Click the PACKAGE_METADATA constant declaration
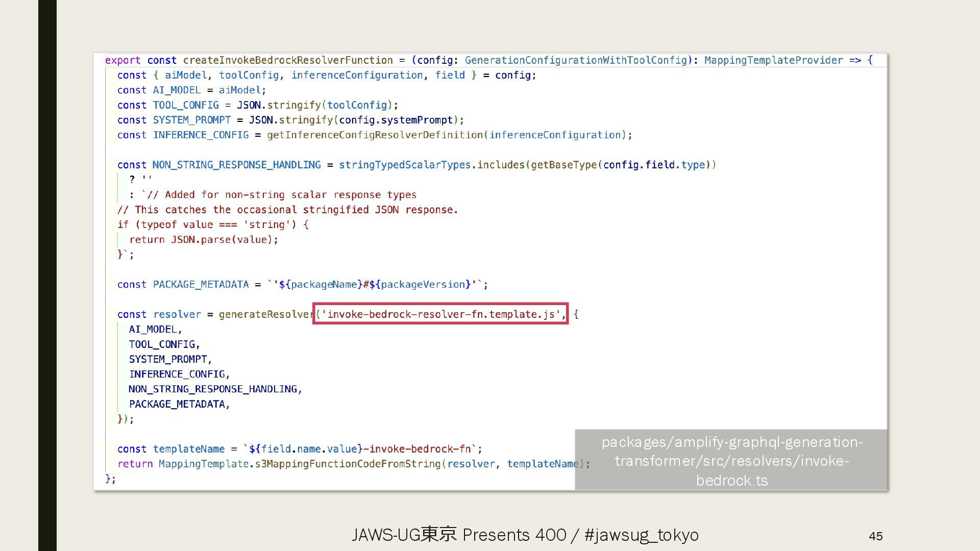980x551 pixels. pyautogui.click(x=201, y=284)
